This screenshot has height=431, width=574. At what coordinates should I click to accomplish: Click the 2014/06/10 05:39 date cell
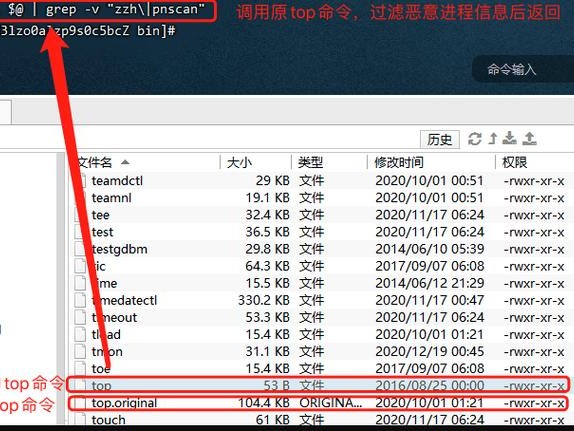click(x=429, y=249)
